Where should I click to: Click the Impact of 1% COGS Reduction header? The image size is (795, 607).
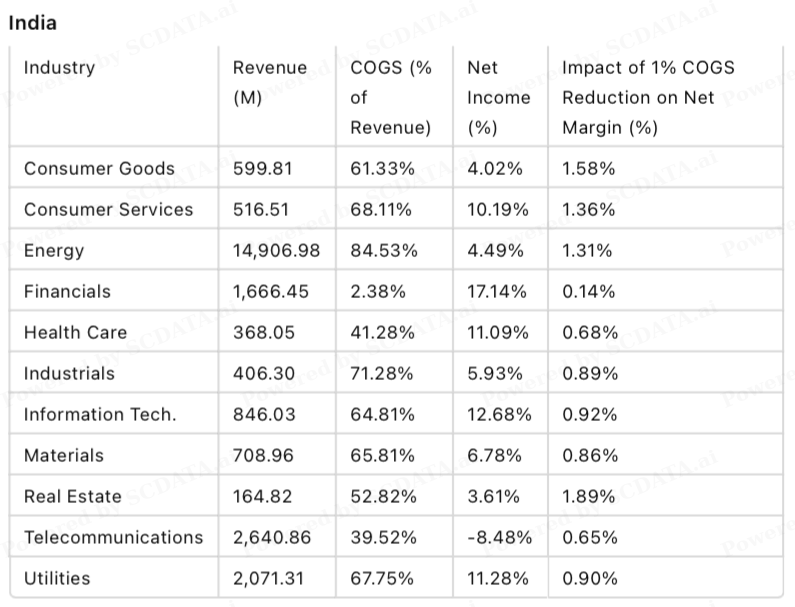point(648,98)
